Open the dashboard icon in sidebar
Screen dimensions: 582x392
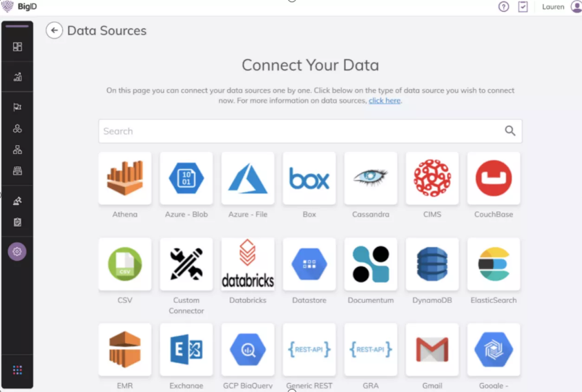(17, 46)
